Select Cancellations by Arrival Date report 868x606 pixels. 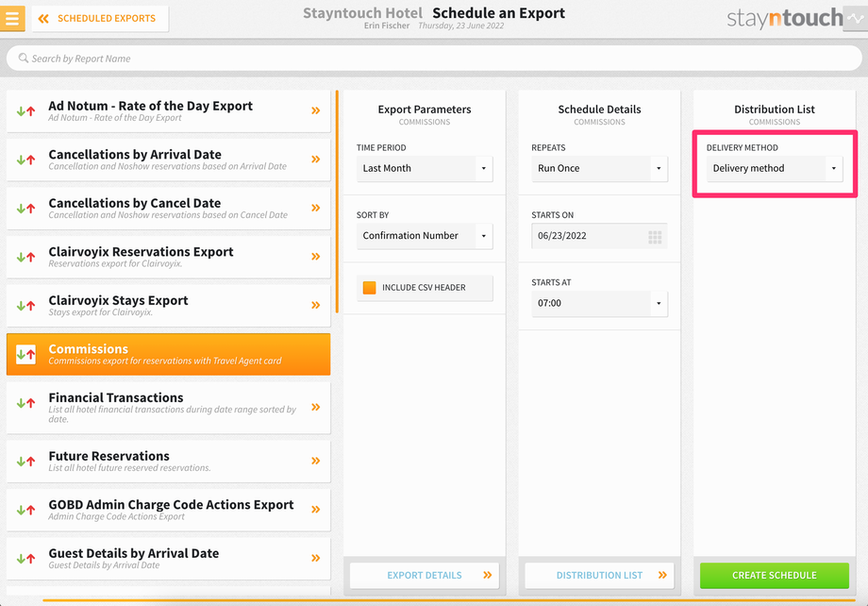(168, 160)
